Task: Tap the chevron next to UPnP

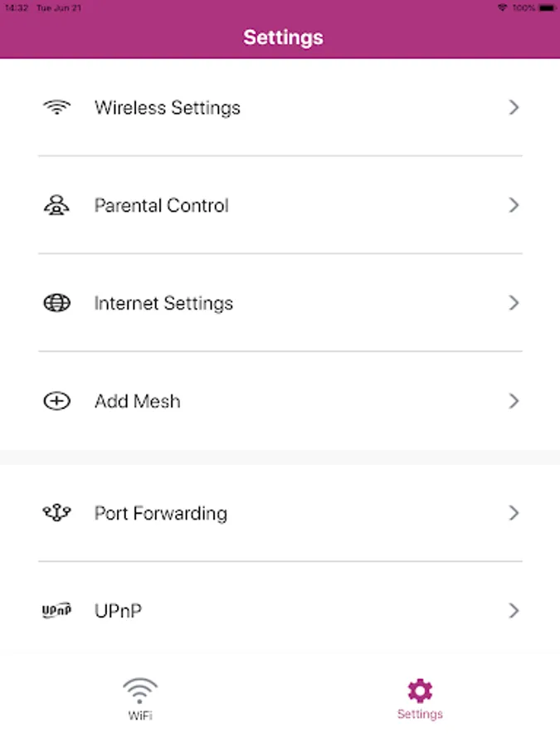Action: [514, 611]
